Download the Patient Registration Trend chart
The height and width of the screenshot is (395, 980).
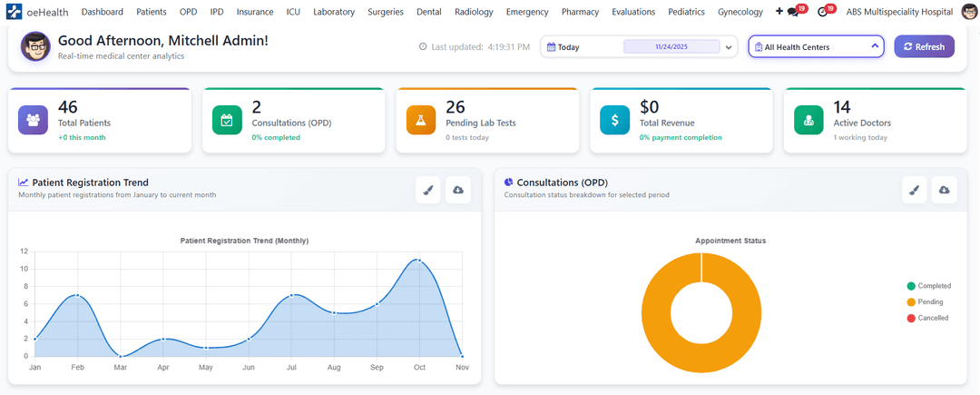coord(458,190)
